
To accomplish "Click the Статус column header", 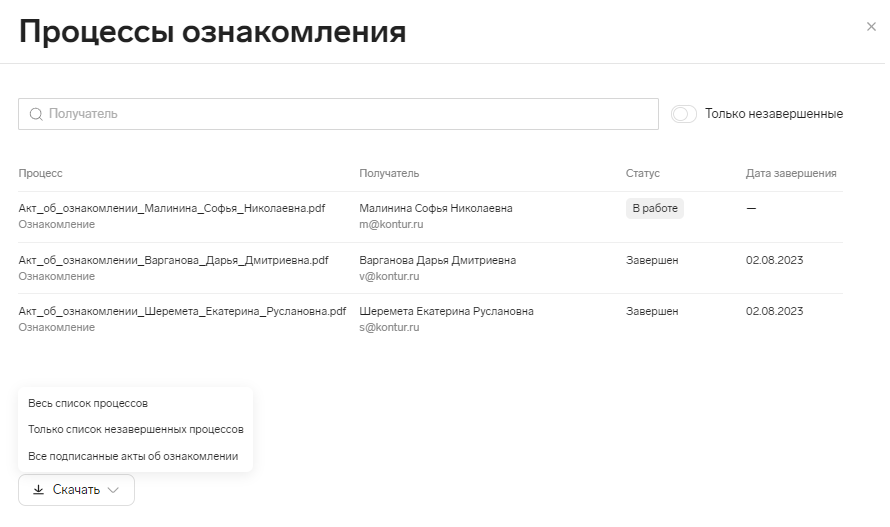I will [x=643, y=173].
